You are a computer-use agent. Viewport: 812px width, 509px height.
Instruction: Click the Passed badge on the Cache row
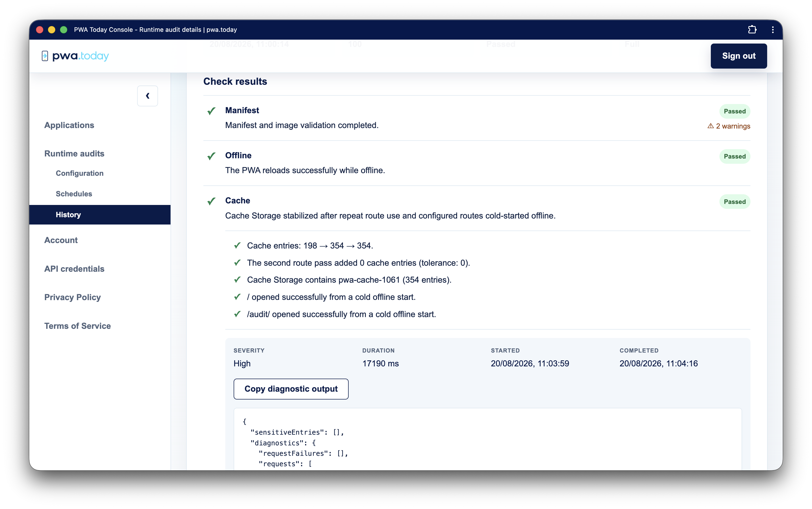735,201
